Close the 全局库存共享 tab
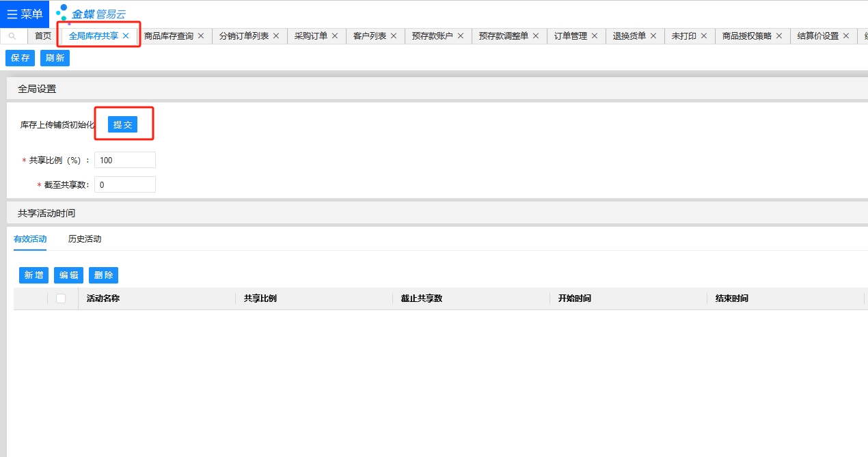The image size is (868, 457). tap(126, 36)
